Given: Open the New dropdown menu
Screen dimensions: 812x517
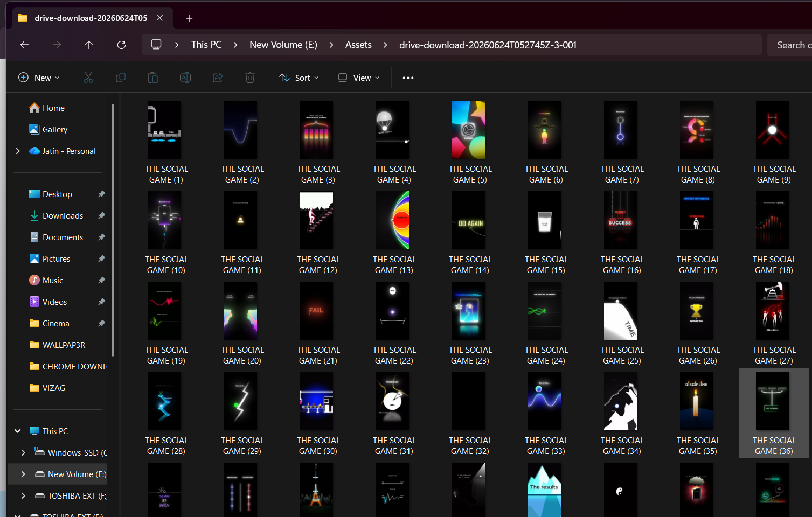Looking at the screenshot, I should point(39,78).
